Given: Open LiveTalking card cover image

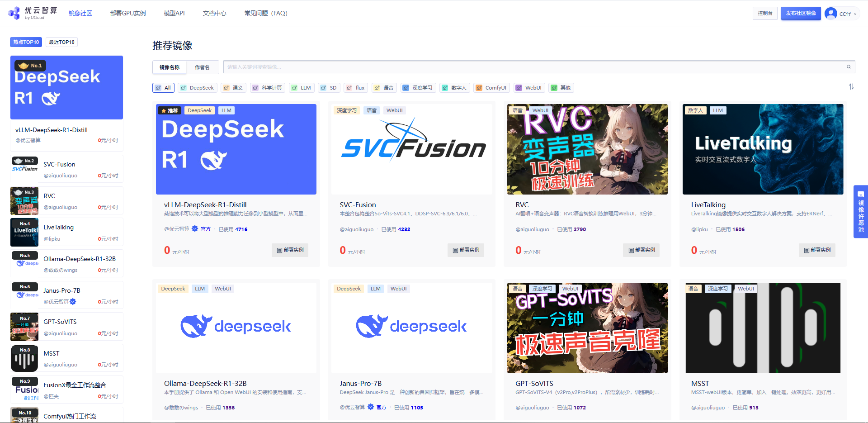Looking at the screenshot, I should point(763,149).
